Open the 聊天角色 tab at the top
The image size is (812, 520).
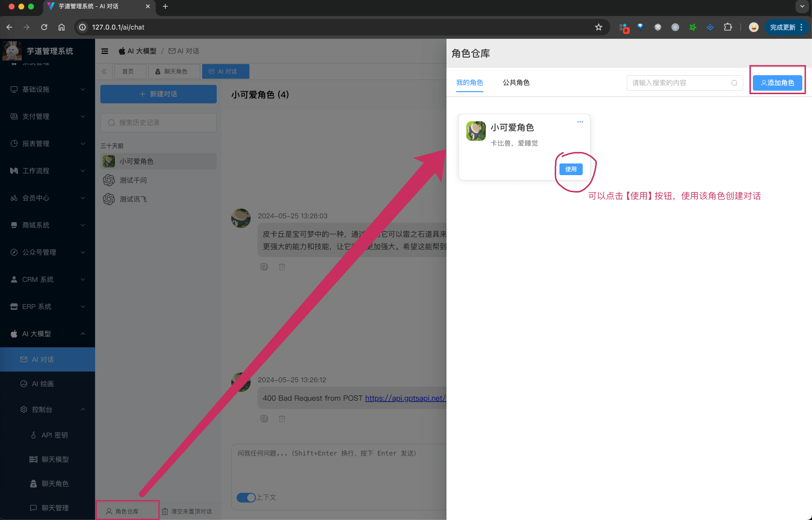(174, 71)
